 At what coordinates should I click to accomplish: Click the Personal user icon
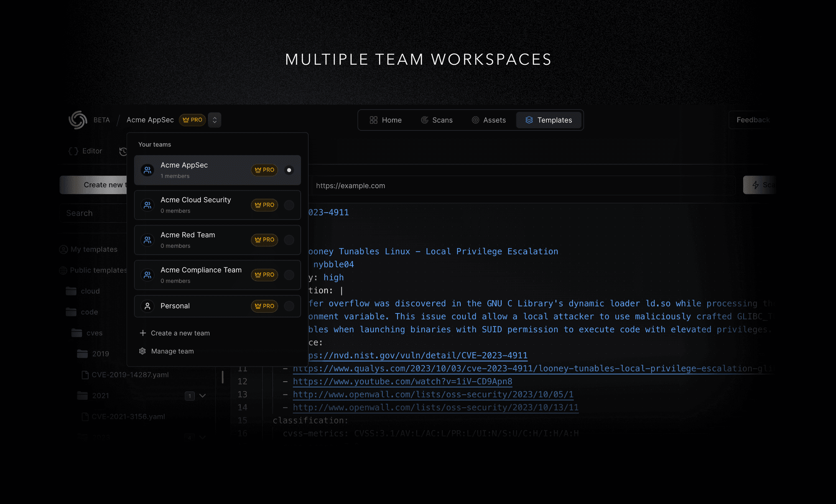tap(148, 306)
